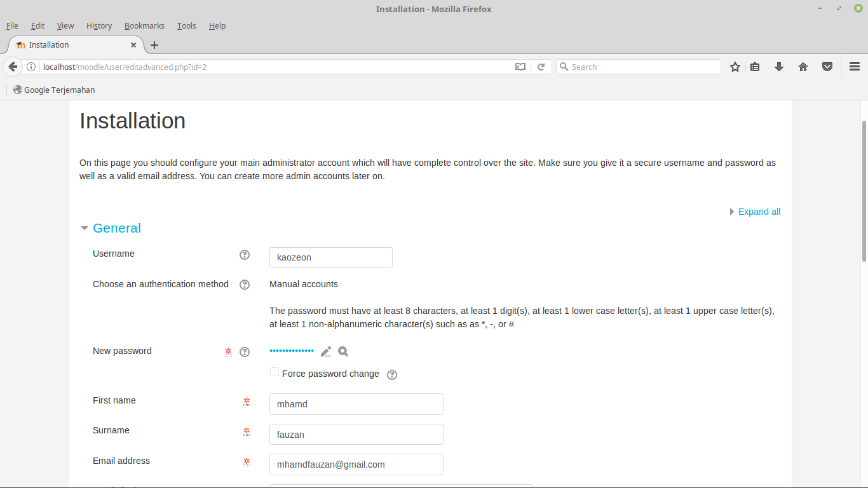
Task: Click the Username help icon
Action: coord(245,255)
